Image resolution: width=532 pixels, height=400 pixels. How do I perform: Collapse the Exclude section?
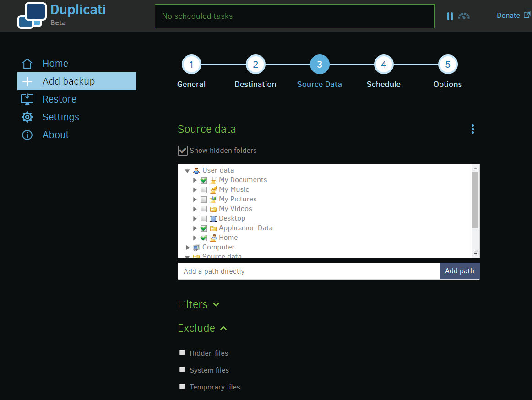tap(202, 328)
